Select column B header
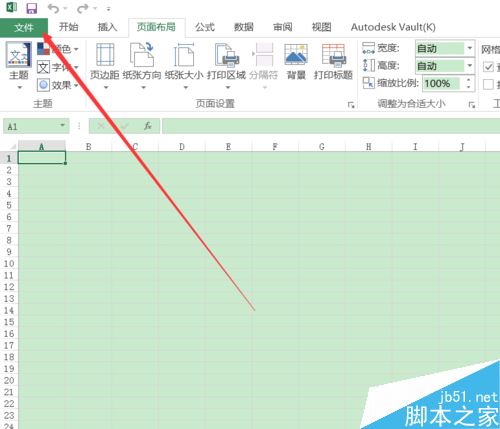The width and height of the screenshot is (500, 429). coord(88,146)
